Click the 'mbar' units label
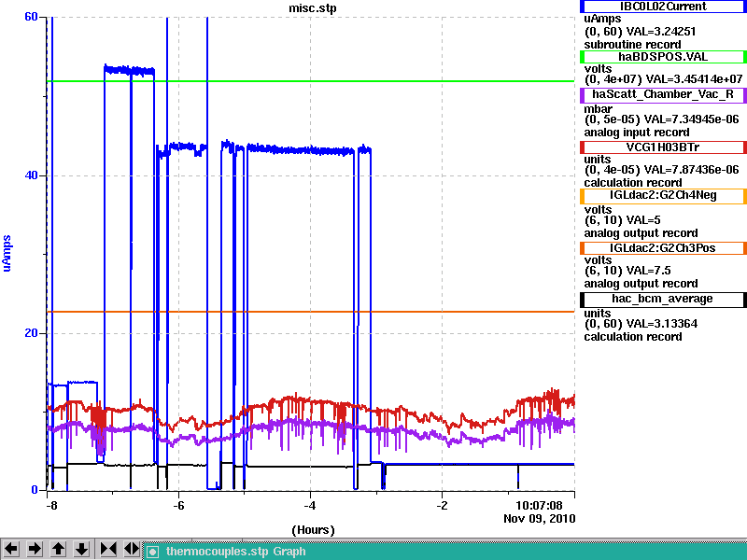 pos(598,109)
